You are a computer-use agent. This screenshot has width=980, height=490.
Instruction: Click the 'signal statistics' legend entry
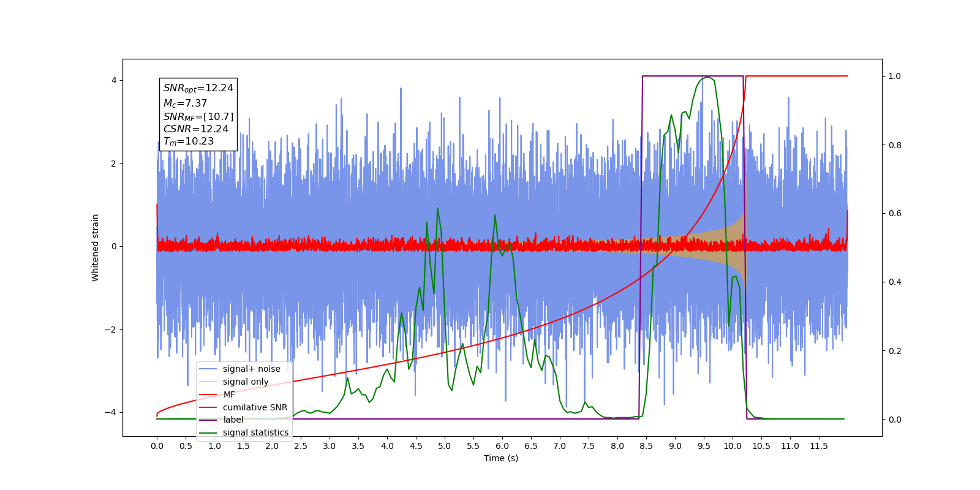(244, 432)
